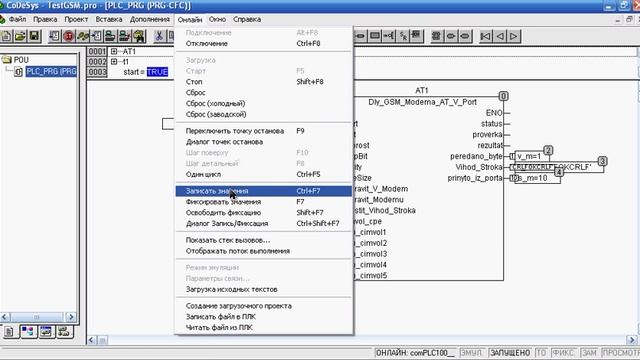Screen dimensions: 640x360
Task: Choose Переключить точку останова entry
Action: [x=264, y=131]
